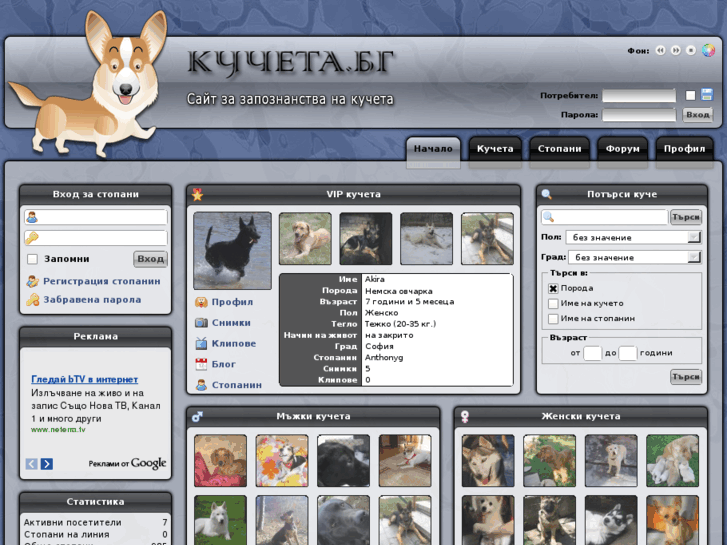Screen dimensions: 727x545
Task: Open the black puppy male dog thumbnail
Action: point(344,461)
